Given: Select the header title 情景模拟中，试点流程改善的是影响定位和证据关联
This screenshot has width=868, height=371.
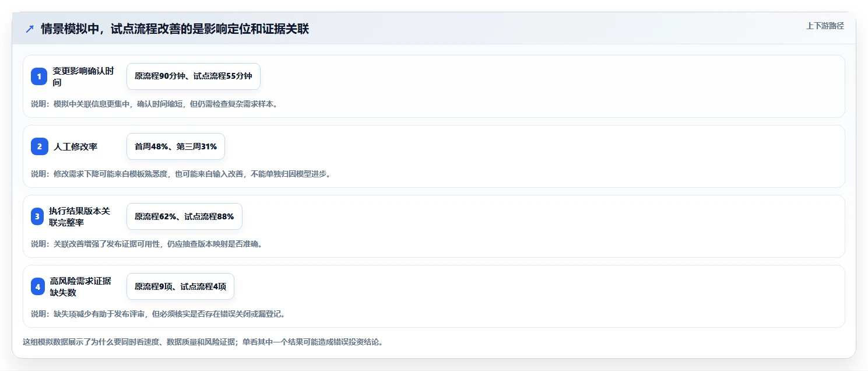Looking at the screenshot, I should click(175, 29).
